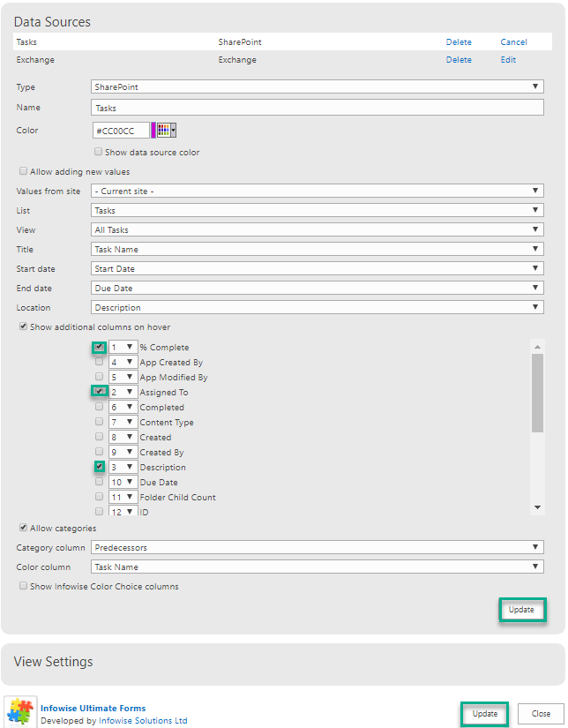Screen dimensions: 568x728
Task: Enable Allow adding new values
Action: (x=23, y=171)
